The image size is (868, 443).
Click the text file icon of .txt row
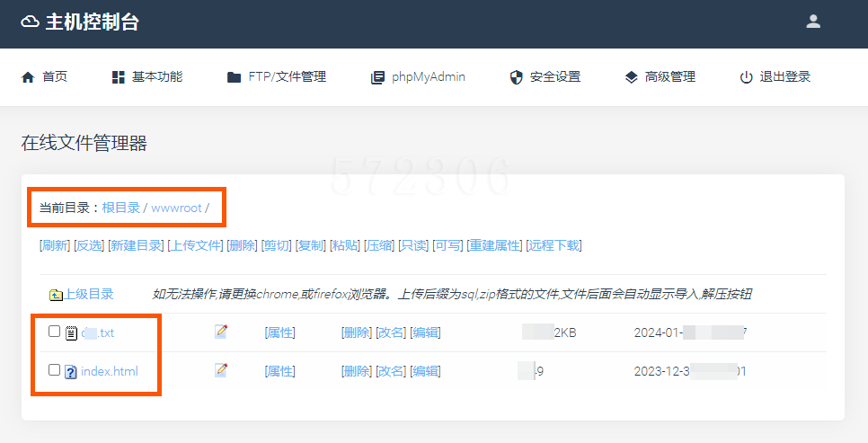tap(71, 332)
